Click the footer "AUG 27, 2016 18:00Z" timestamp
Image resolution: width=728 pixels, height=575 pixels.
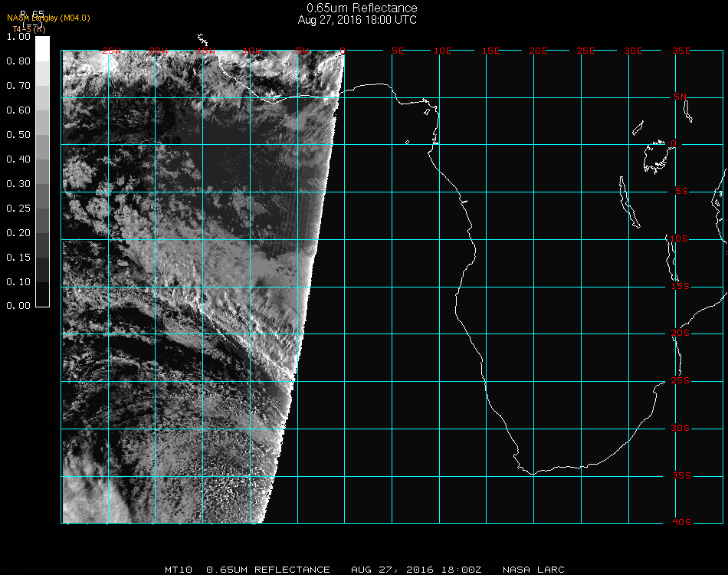tap(416, 570)
